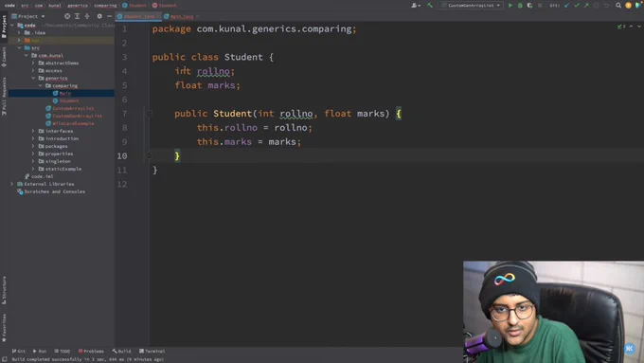Screen dimensions: 644x363
Task: Switch to the Main.java editor tab
Action: (181, 16)
